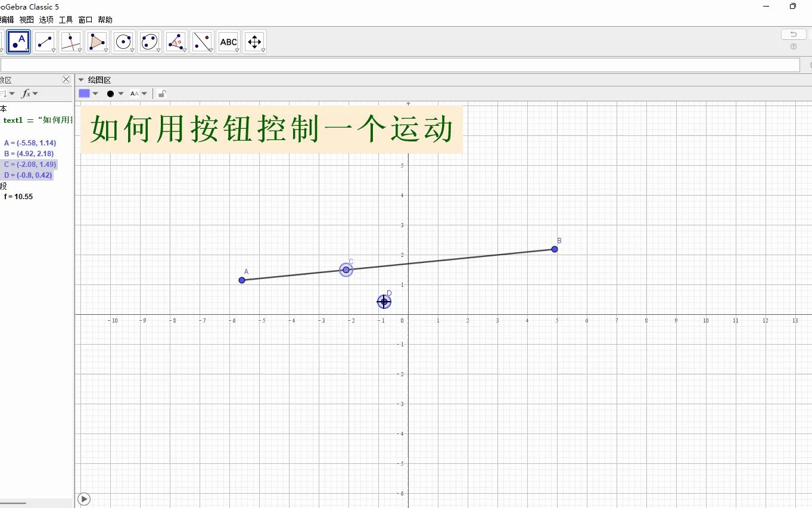Click the algebra panel horizontal scrollbar

[13, 503]
